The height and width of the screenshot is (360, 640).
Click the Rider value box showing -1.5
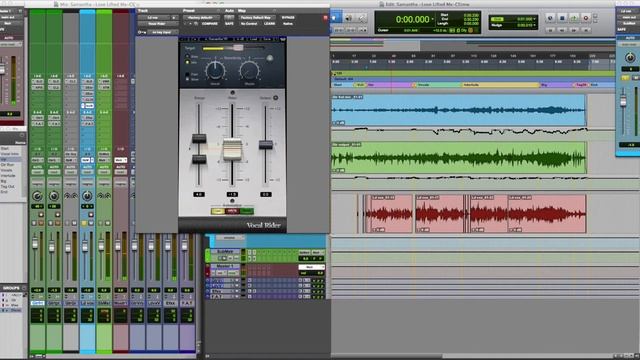click(232, 195)
